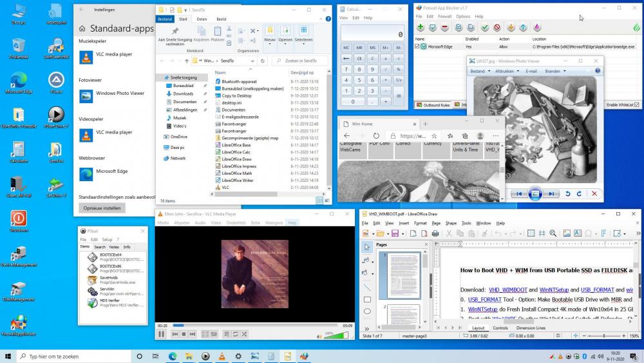Click the red Block (prohibited sign) icon in Firewall App Blocker
The image size is (644, 363).
tap(498, 27)
